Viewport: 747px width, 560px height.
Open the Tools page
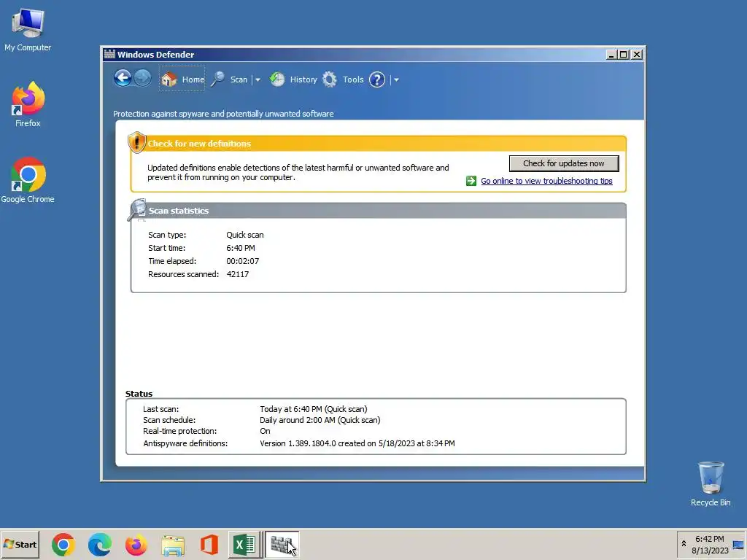(x=353, y=79)
